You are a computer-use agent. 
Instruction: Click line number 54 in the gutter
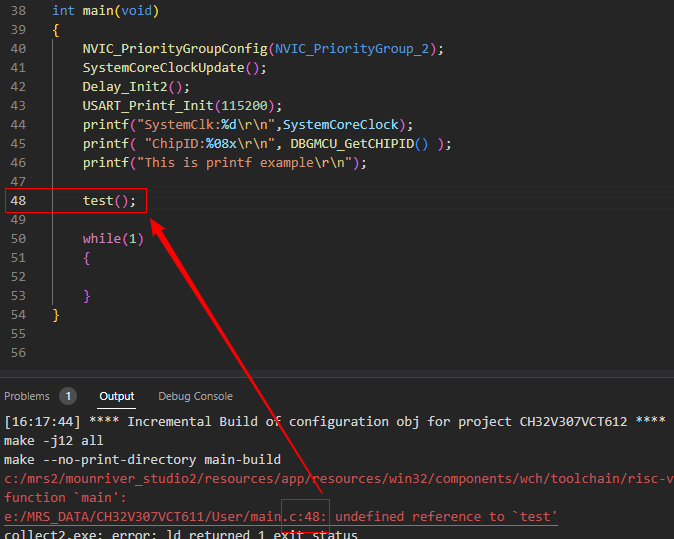(18, 315)
